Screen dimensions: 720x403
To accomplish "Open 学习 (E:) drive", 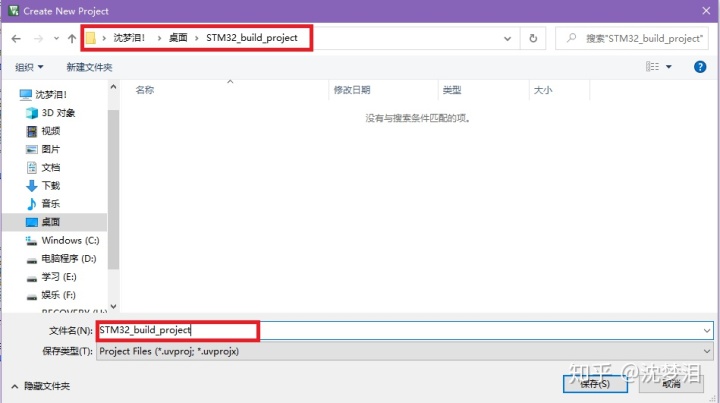I will pyautogui.click(x=51, y=277).
